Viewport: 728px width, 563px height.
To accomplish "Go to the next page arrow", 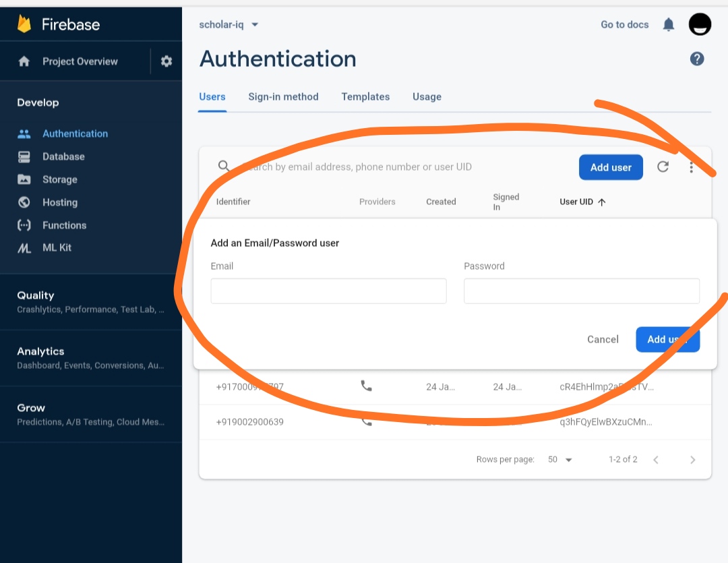I will coord(693,460).
